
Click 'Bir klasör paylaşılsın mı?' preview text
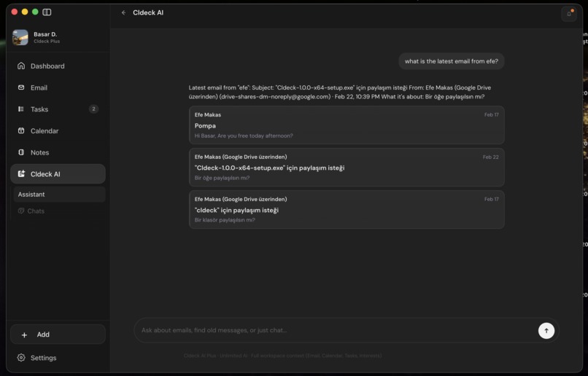225,220
